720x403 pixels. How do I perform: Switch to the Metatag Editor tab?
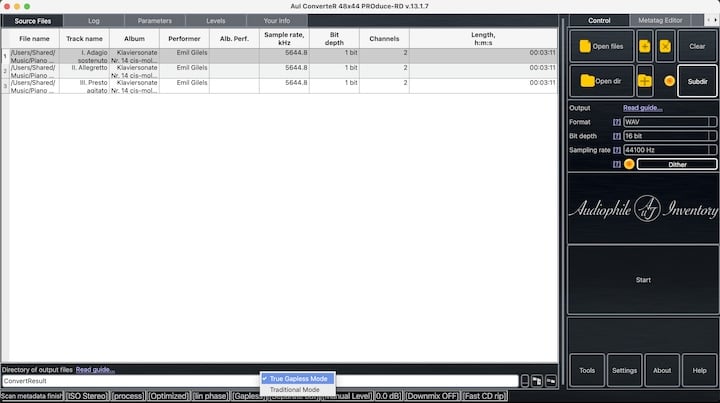pyautogui.click(x=660, y=20)
